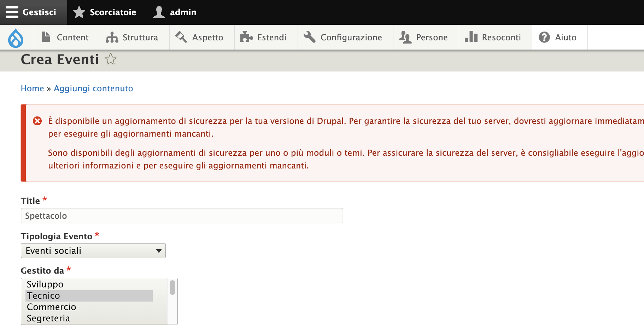Follow the Aggiungi contenuto breadcrumb link
Screen dimensions: 644x332
[x=93, y=88]
